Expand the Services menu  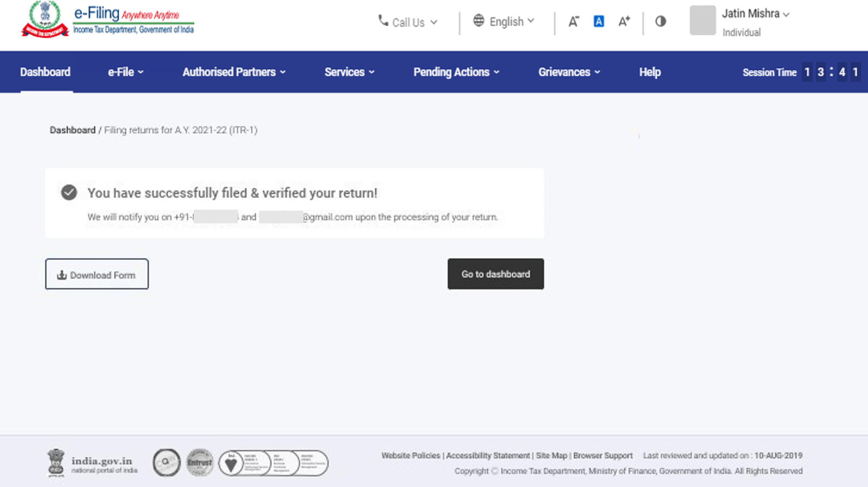(x=349, y=72)
